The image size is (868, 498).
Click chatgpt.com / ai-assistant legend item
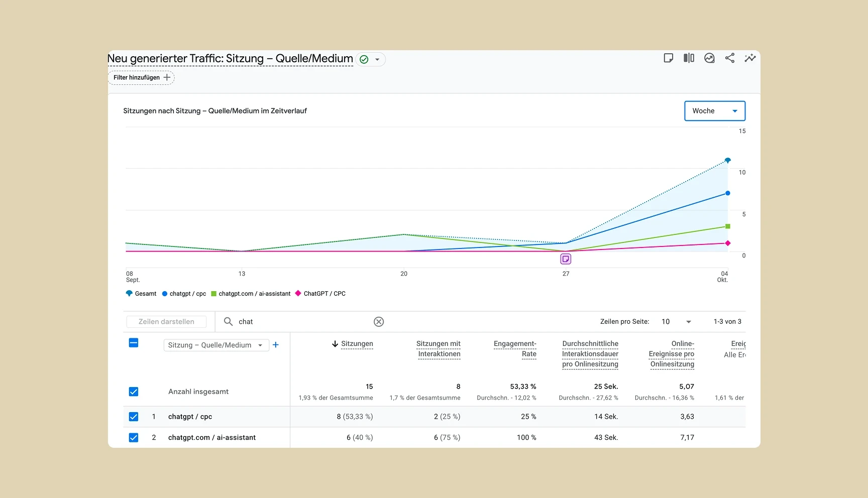[251, 294]
